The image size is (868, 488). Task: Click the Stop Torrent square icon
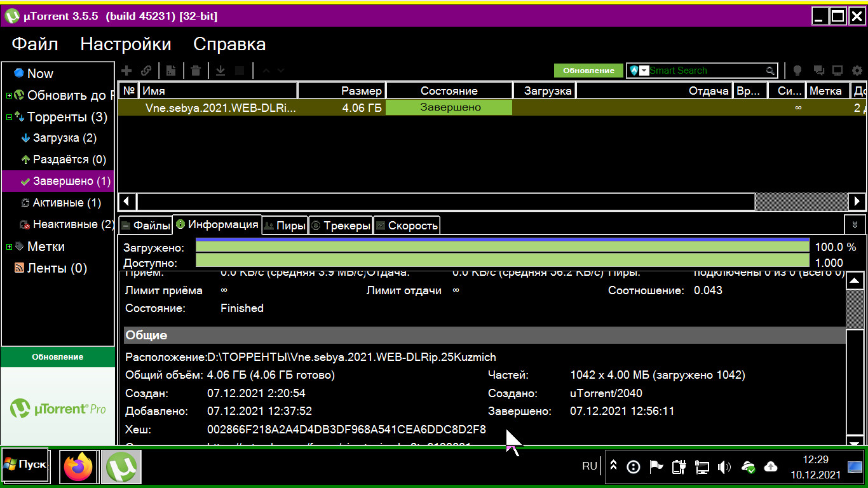point(240,71)
